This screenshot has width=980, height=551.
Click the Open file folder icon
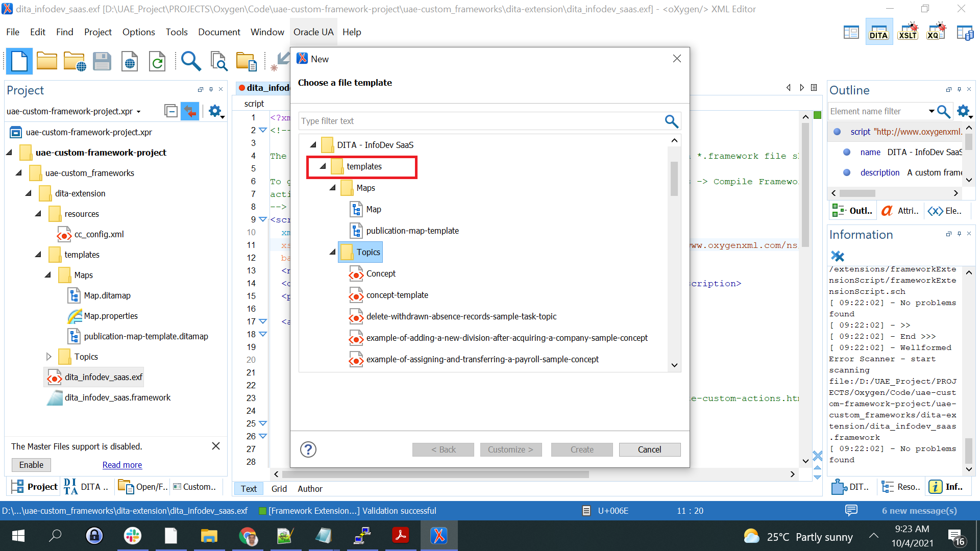47,61
